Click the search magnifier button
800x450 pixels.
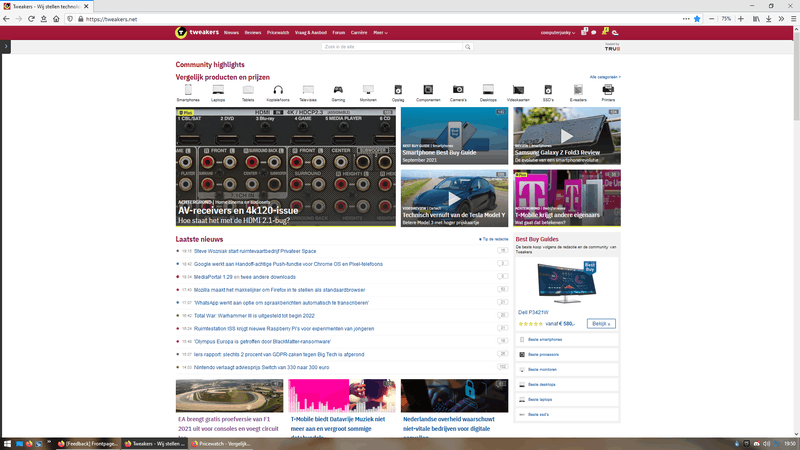click(467, 47)
